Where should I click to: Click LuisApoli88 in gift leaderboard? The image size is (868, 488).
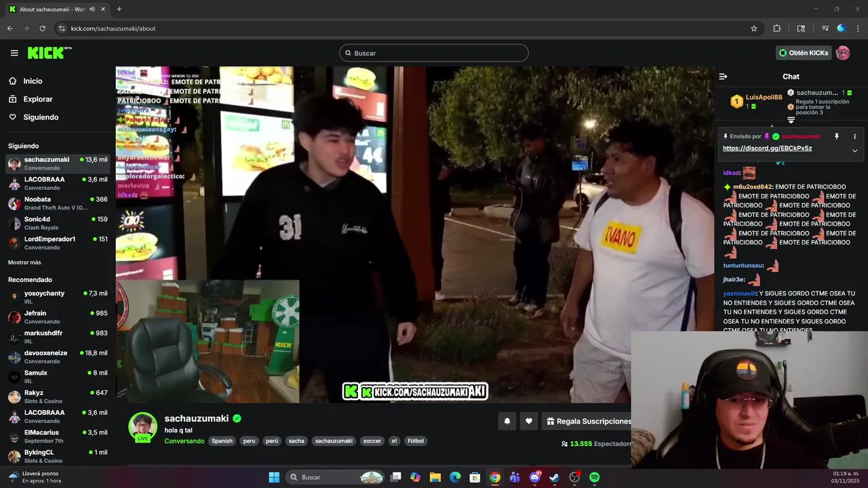click(764, 97)
